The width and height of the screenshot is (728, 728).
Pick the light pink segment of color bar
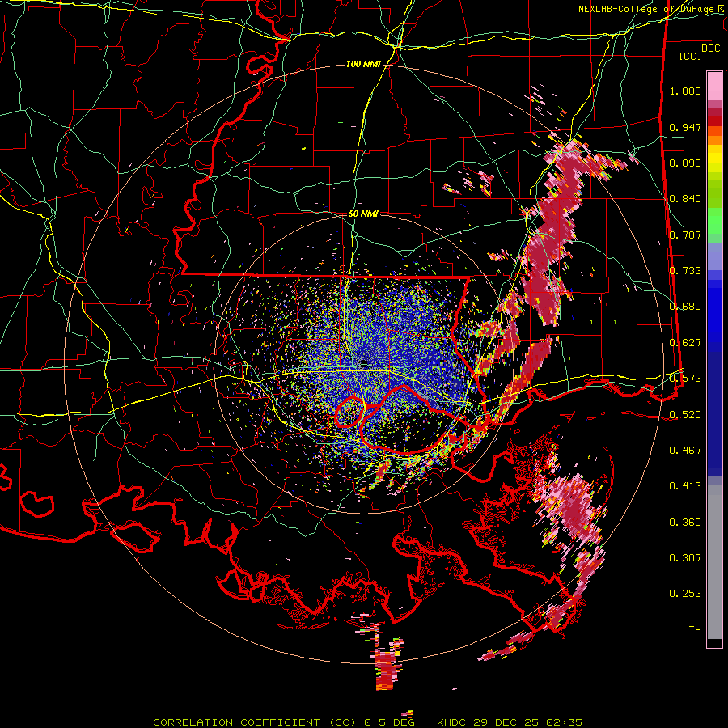[x=714, y=87]
